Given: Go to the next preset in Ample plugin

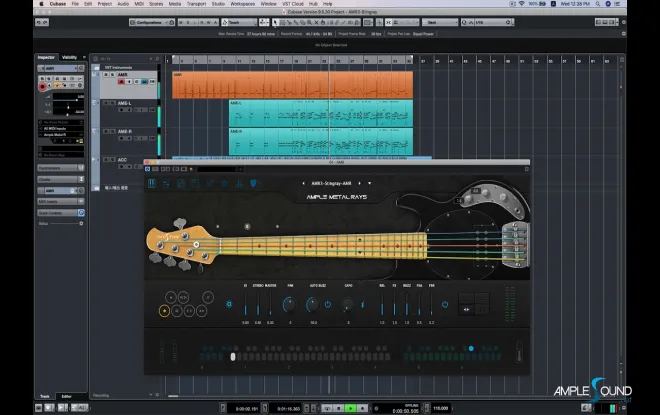Looking at the screenshot, I should point(359,184).
